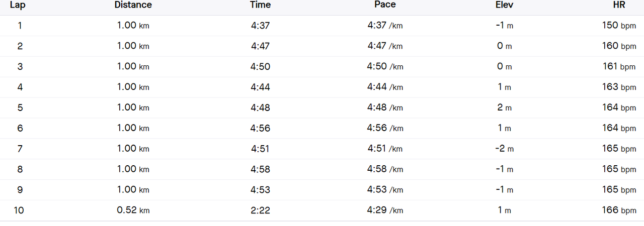
Task: Click the Time column header
Action: 260,5
